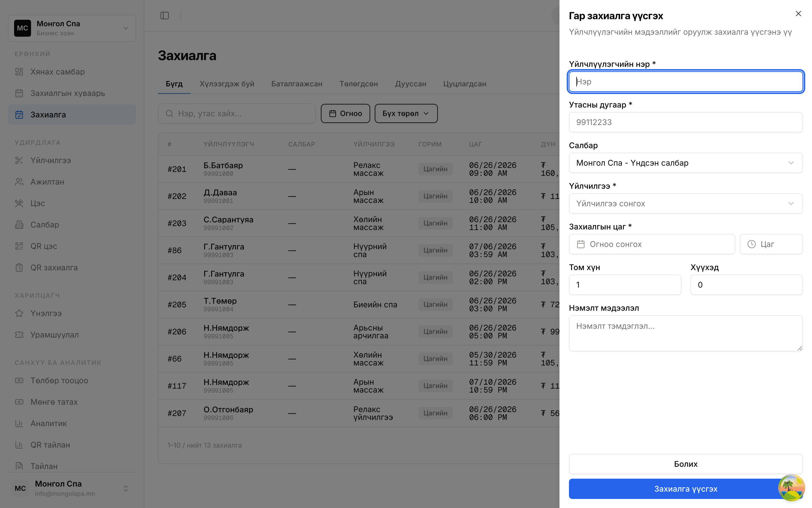The width and height of the screenshot is (812, 508).
Task: Focus the Үйлчлүүлэгчийн нэр input
Action: tap(685, 82)
